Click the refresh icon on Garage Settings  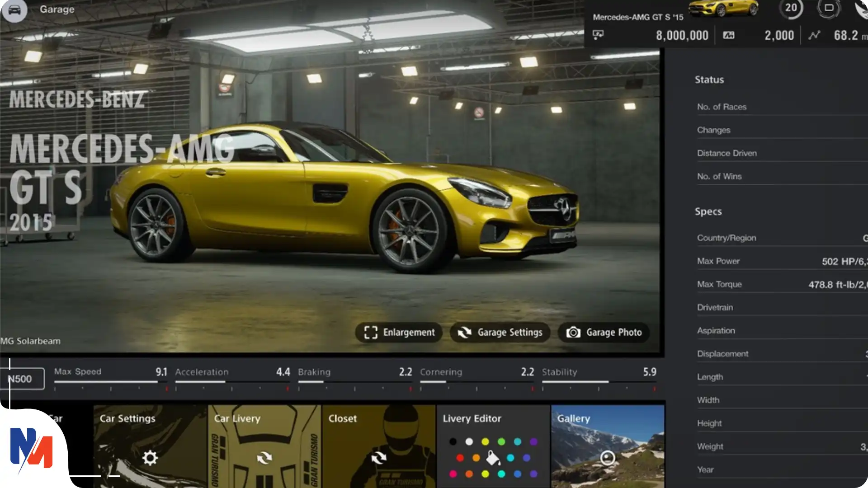click(464, 333)
